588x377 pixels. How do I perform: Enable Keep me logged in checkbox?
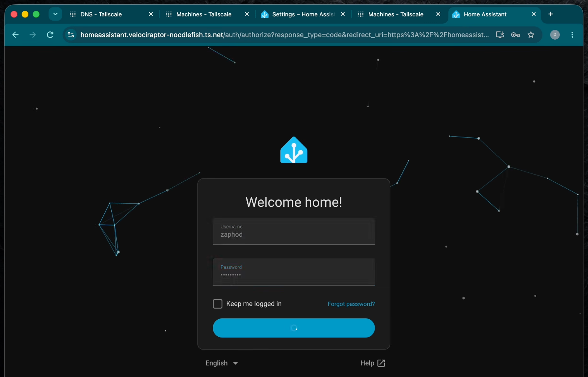point(217,304)
